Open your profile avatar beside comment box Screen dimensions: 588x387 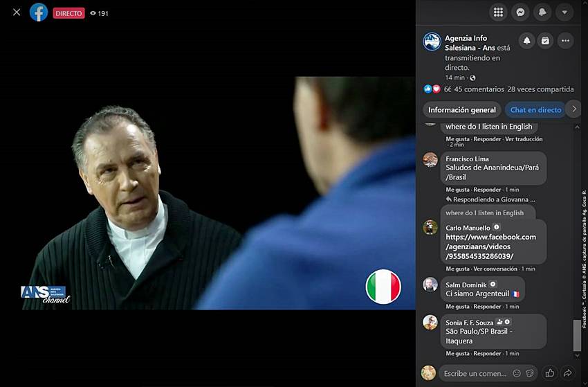428,372
